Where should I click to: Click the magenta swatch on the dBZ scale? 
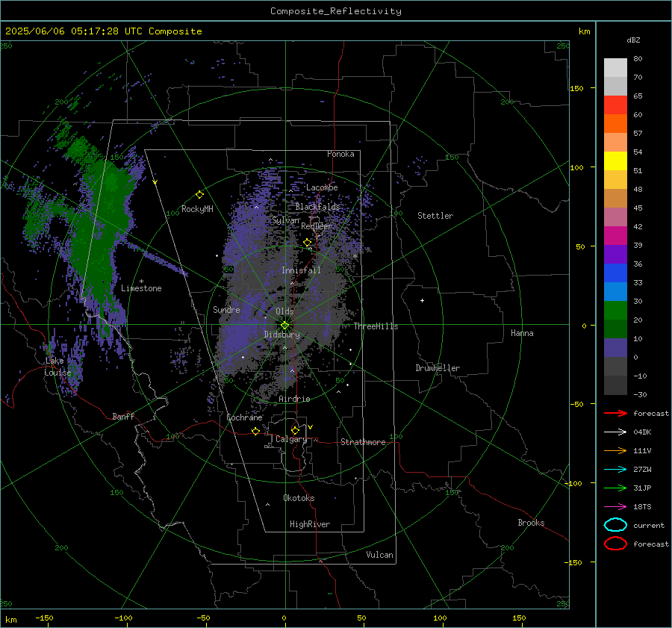[x=615, y=235]
